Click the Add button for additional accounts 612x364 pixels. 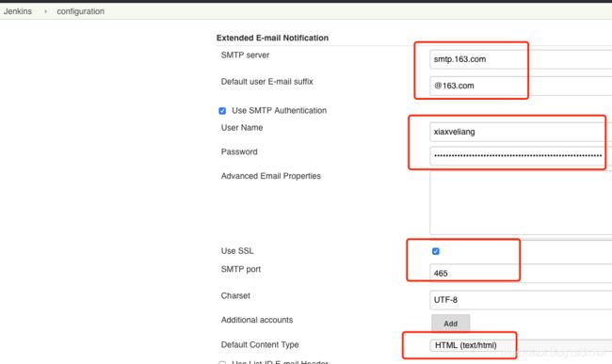[x=450, y=324]
